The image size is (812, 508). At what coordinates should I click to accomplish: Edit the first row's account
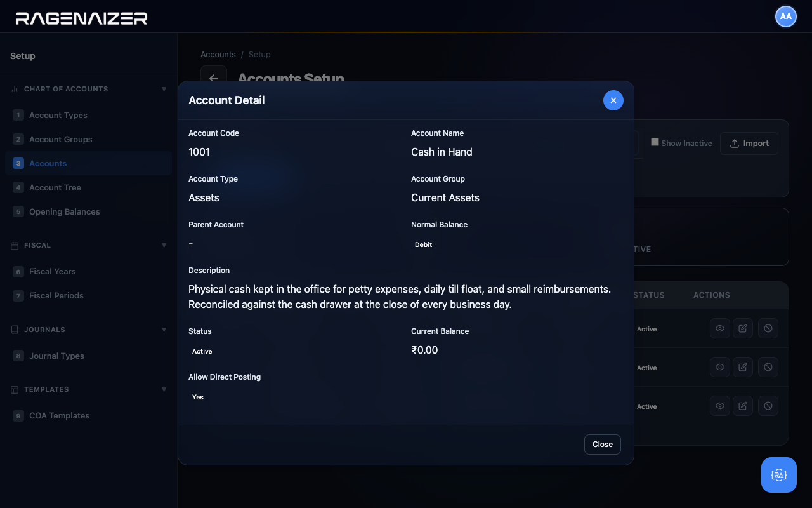[743, 328]
